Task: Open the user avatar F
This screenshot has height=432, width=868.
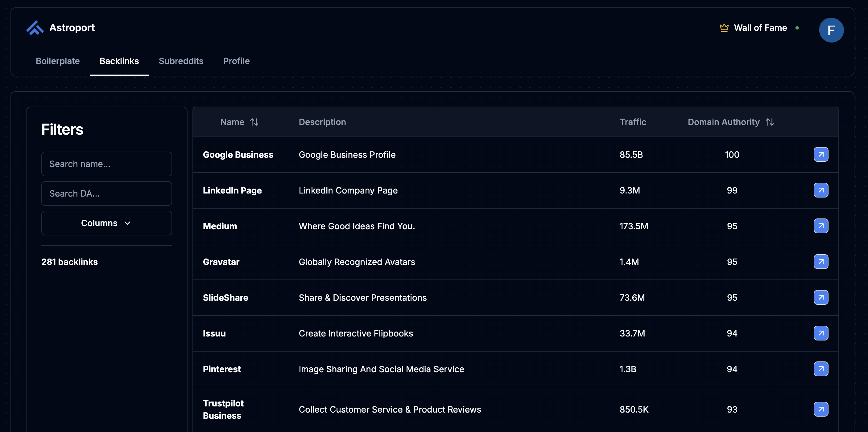Action: click(831, 30)
